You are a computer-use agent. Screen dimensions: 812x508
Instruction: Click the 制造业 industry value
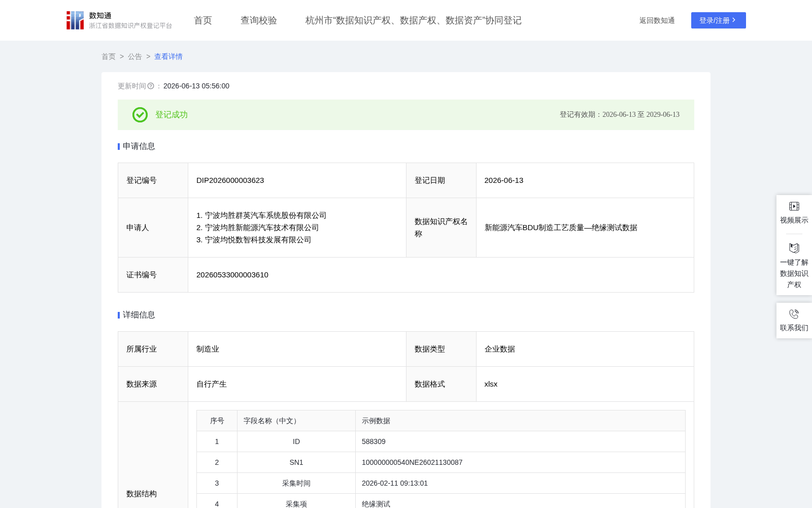[x=208, y=349]
